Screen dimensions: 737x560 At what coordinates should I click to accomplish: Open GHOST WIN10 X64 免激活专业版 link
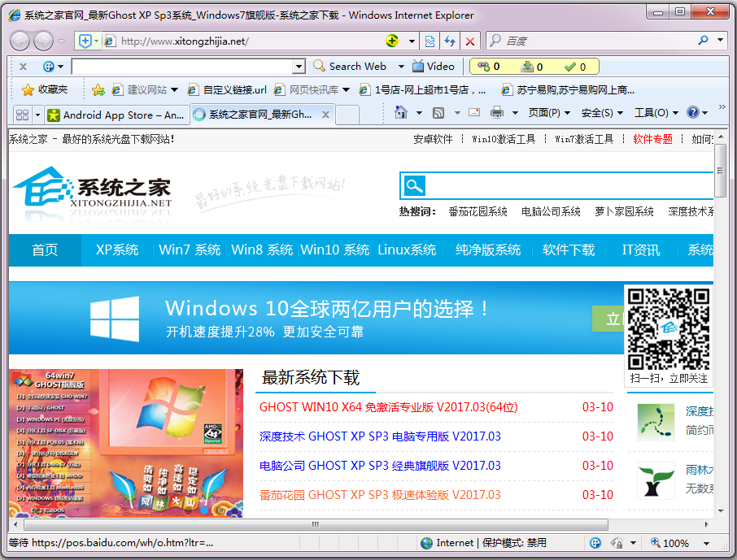pyautogui.click(x=388, y=407)
